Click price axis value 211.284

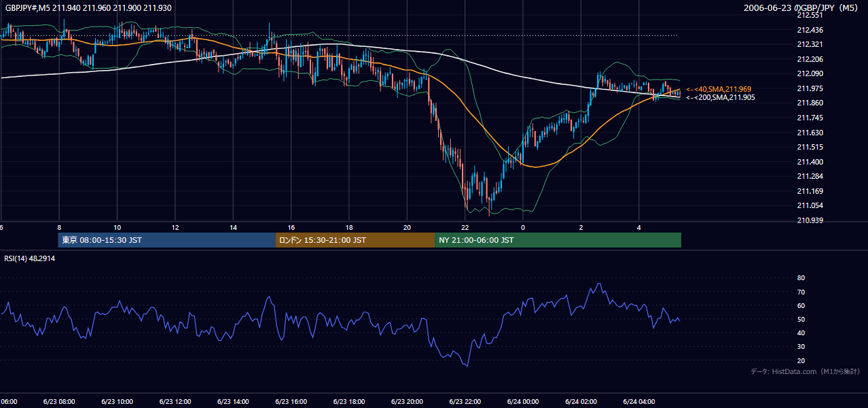810,176
